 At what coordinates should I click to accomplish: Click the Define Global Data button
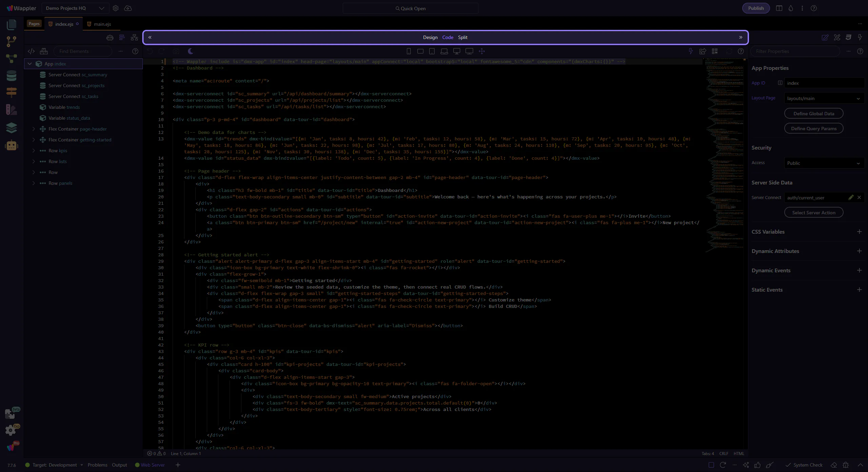click(813, 114)
